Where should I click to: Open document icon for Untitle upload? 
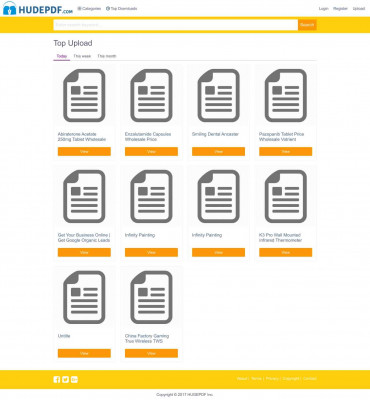(x=84, y=298)
